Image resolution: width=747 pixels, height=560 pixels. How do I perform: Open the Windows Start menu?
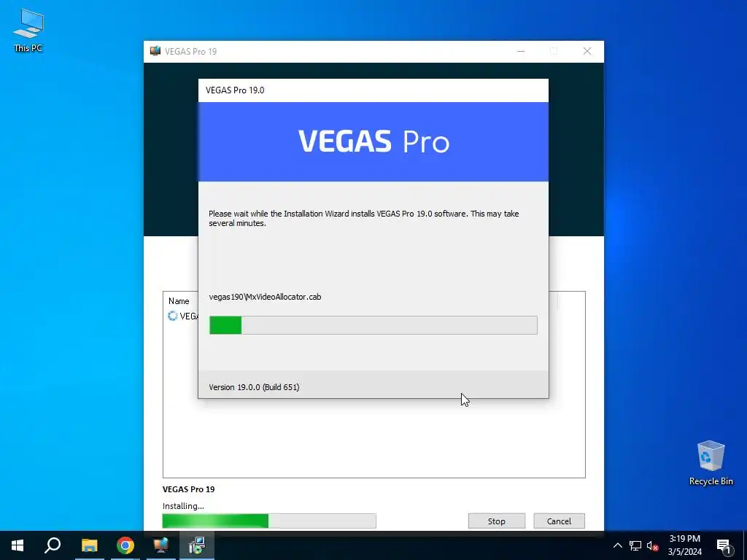(x=18, y=545)
